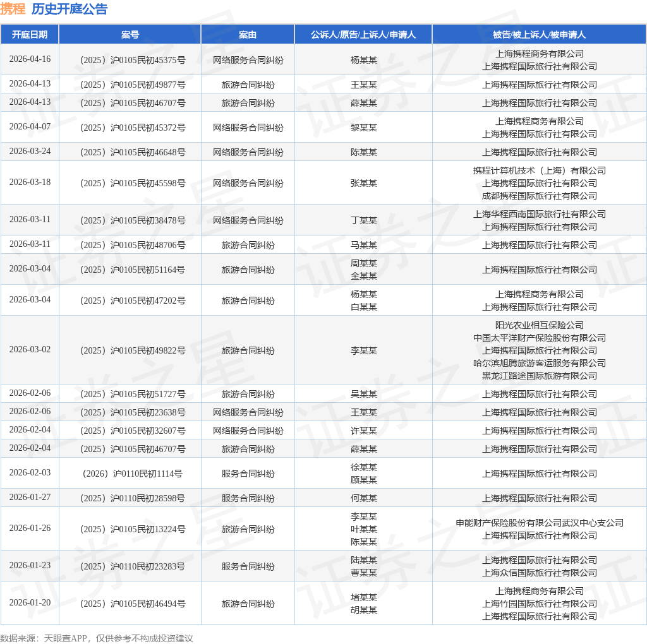Click plaintiff name 堵某某
The height and width of the screenshot is (644, 647).
363,598
